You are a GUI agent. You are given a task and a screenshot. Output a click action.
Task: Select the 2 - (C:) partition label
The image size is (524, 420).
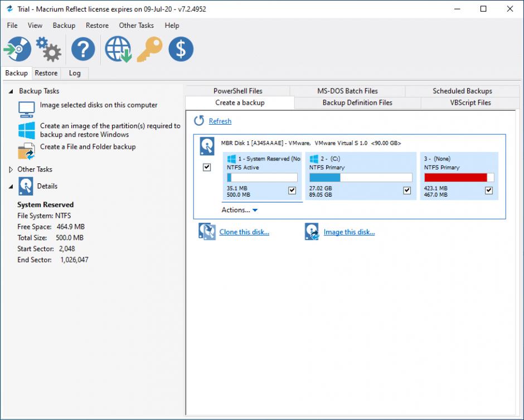[x=331, y=159]
